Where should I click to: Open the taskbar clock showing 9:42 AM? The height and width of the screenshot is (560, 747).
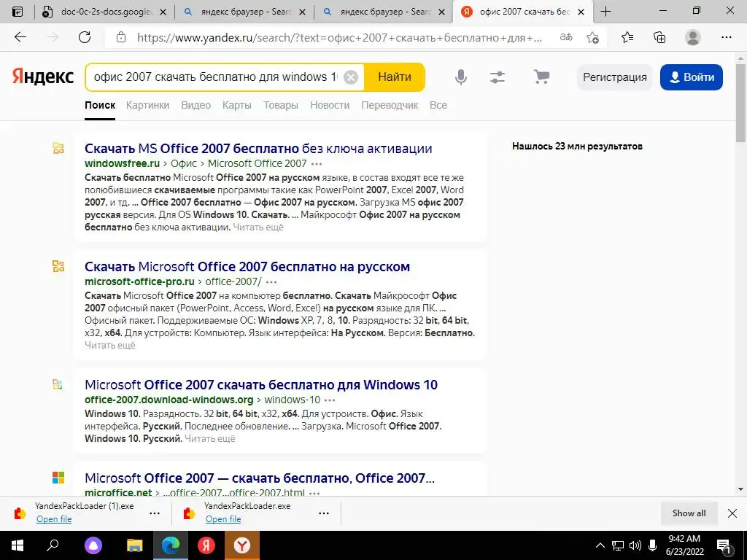tap(684, 545)
